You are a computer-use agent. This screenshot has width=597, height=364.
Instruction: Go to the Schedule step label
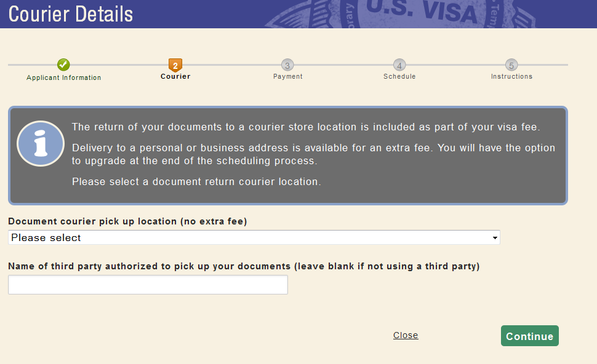pos(399,76)
